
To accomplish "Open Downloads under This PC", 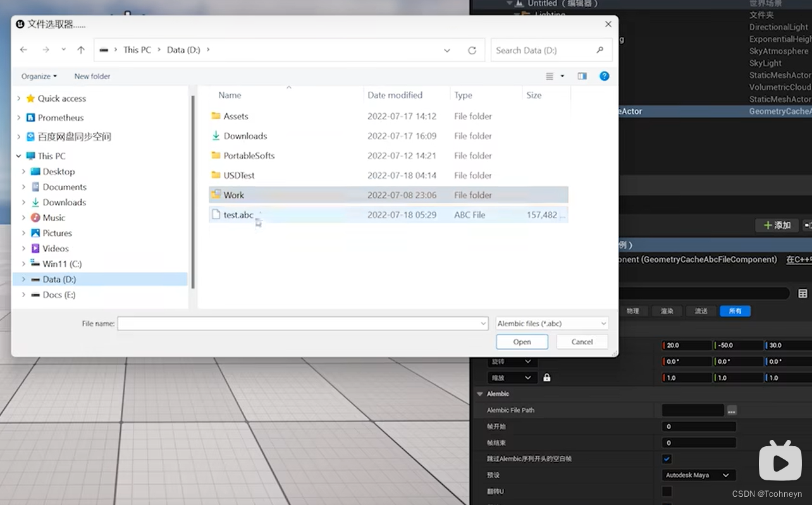I will coord(64,202).
